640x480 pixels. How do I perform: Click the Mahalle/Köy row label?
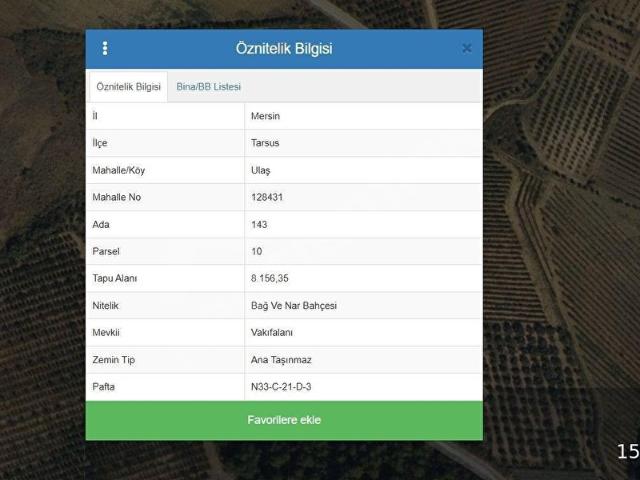(x=119, y=170)
